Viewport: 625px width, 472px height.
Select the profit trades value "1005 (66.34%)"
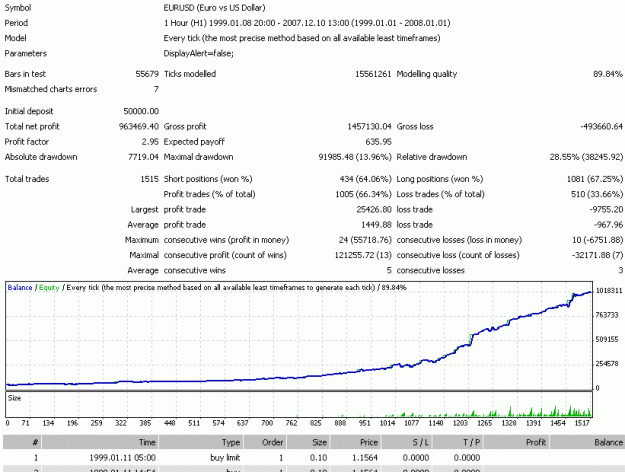(x=363, y=194)
